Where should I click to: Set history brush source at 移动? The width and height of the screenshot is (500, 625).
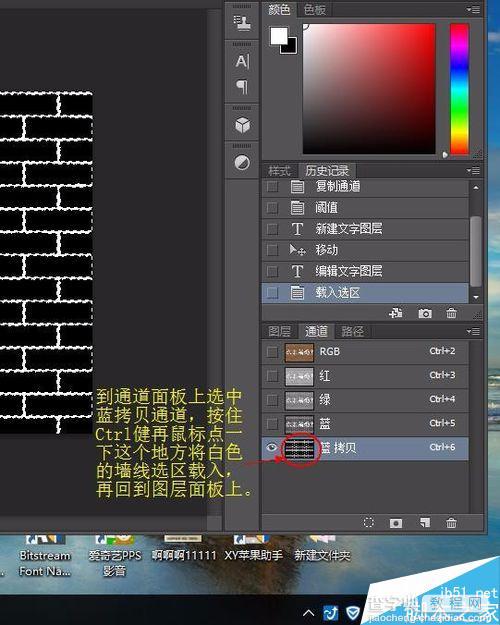click(x=272, y=250)
